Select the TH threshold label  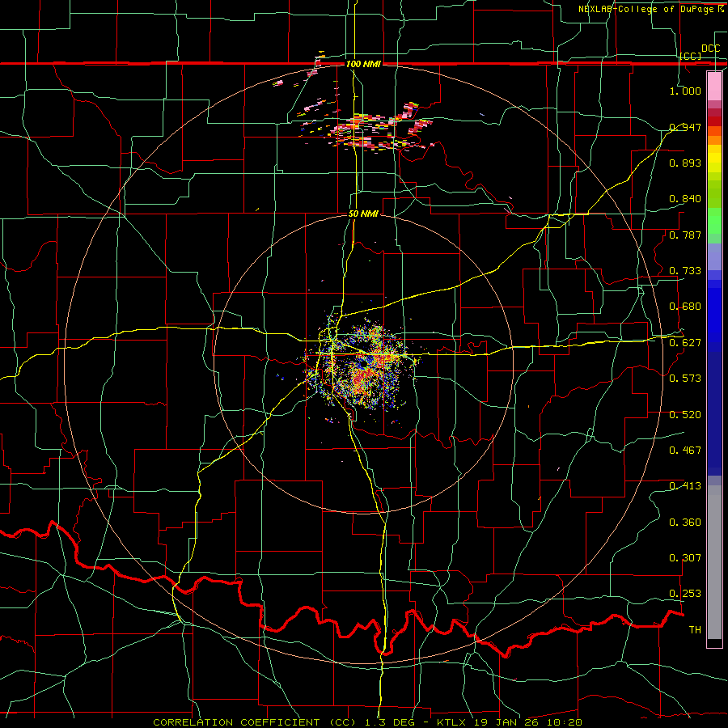(695, 630)
